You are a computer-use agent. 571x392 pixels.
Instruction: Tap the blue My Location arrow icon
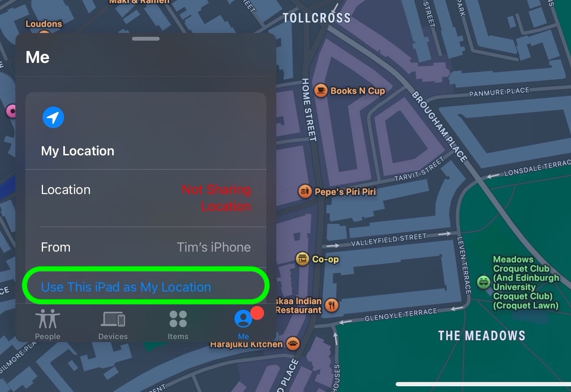tap(53, 117)
